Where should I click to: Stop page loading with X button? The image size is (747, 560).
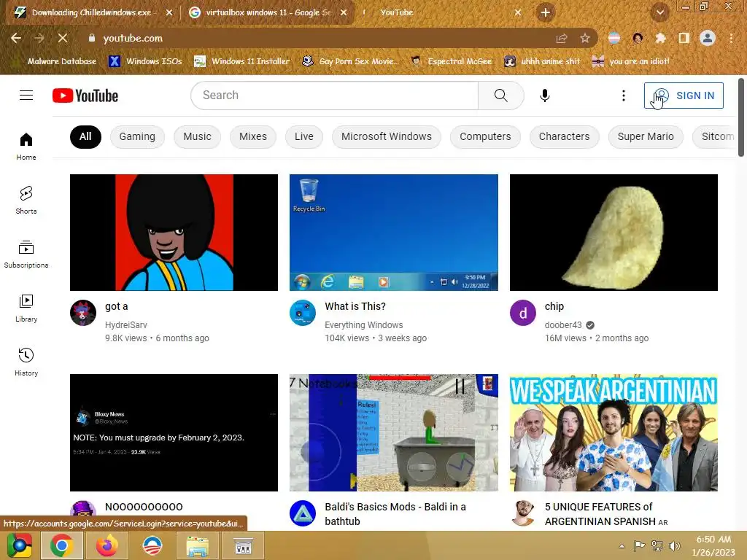click(63, 38)
